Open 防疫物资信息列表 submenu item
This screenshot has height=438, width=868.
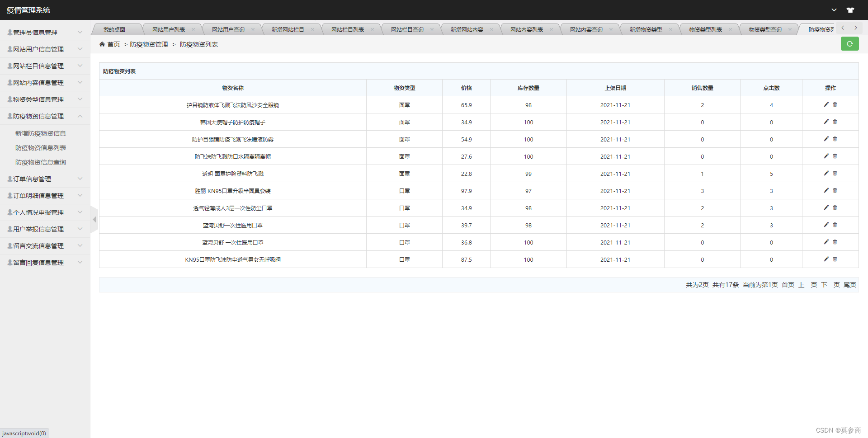pos(41,148)
